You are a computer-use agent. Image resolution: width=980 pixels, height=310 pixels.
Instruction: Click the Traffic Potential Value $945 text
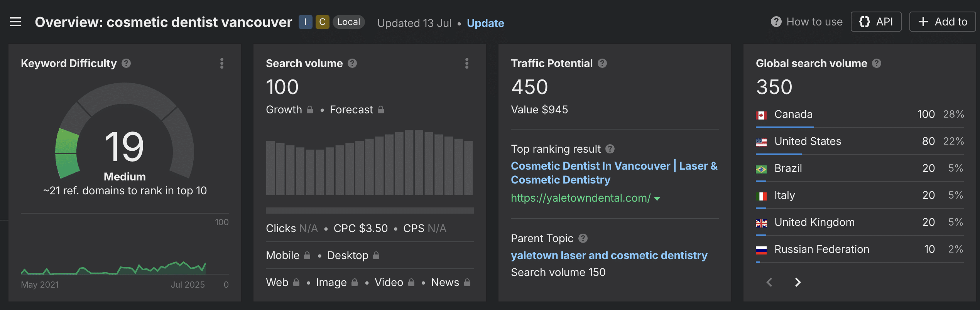point(539,110)
